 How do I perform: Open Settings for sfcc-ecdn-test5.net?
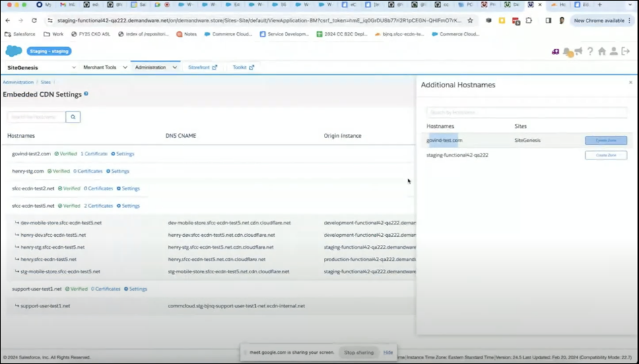pyautogui.click(x=129, y=206)
